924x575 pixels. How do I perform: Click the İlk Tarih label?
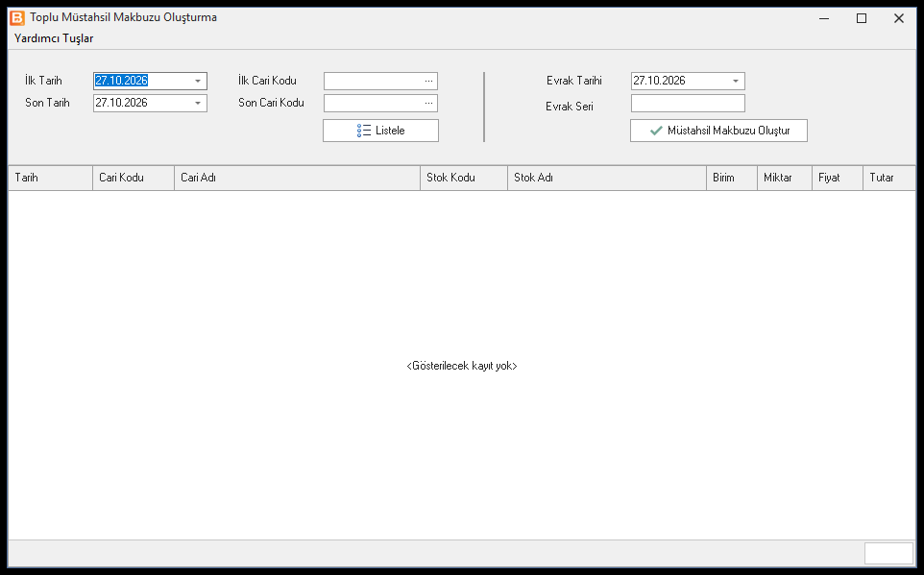pyautogui.click(x=43, y=81)
